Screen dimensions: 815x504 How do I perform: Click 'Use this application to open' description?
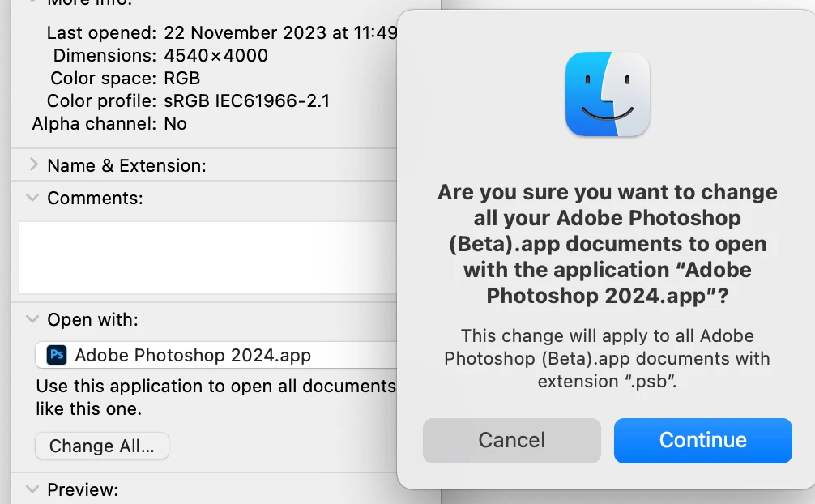click(x=215, y=397)
